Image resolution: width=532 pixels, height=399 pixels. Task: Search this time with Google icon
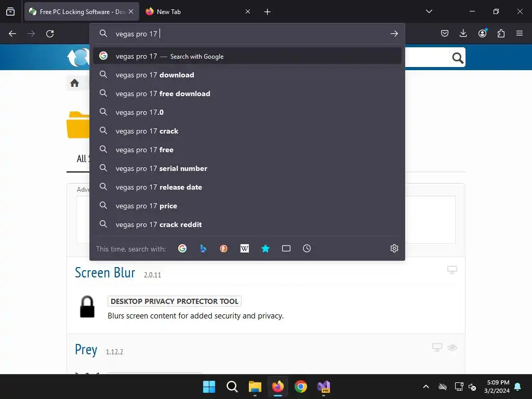[x=182, y=248]
